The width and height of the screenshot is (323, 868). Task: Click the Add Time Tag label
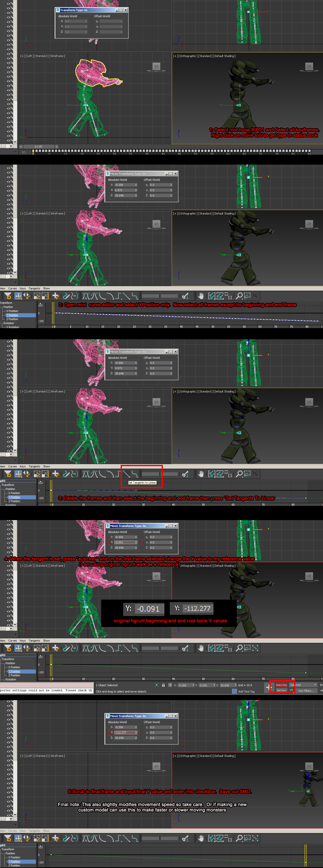pos(246,692)
